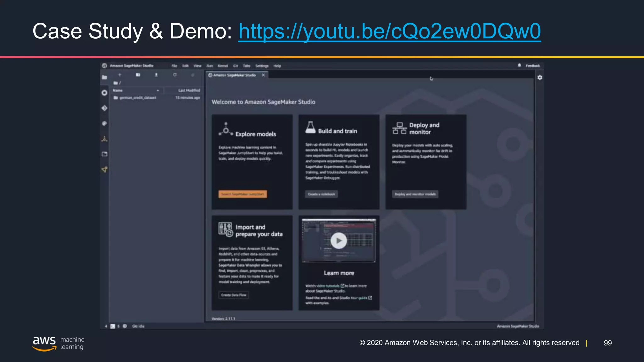Open the Git menu
Viewport: 644px width, 362px height.
236,66
